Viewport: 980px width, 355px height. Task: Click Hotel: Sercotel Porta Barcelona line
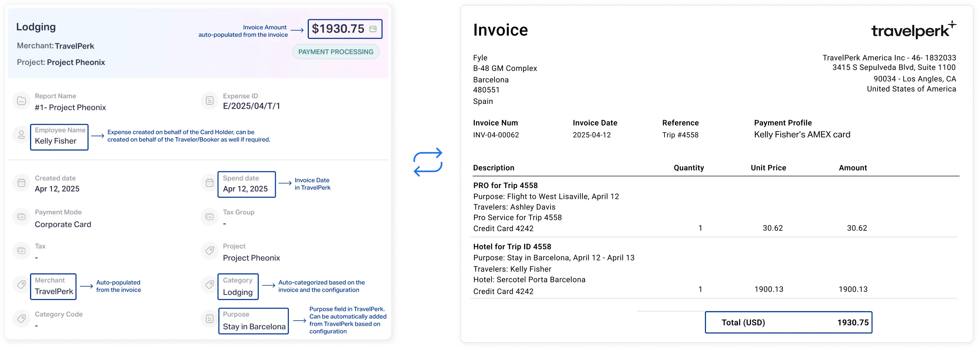(x=529, y=280)
